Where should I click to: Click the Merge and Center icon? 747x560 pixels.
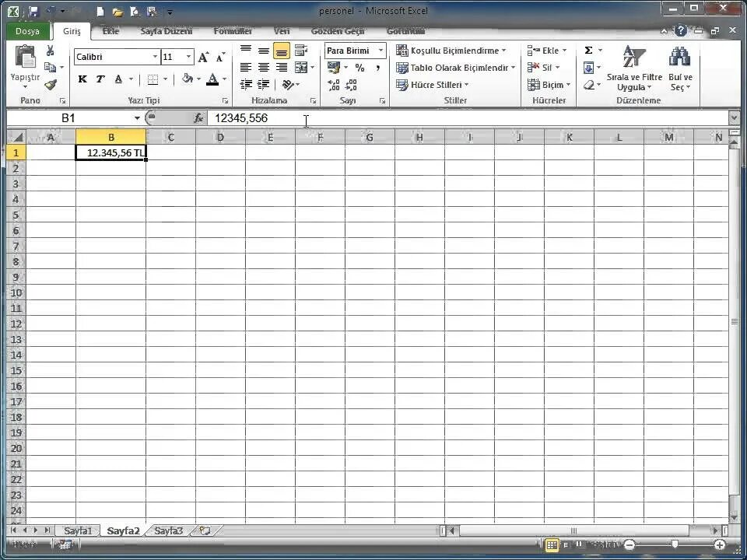click(301, 68)
